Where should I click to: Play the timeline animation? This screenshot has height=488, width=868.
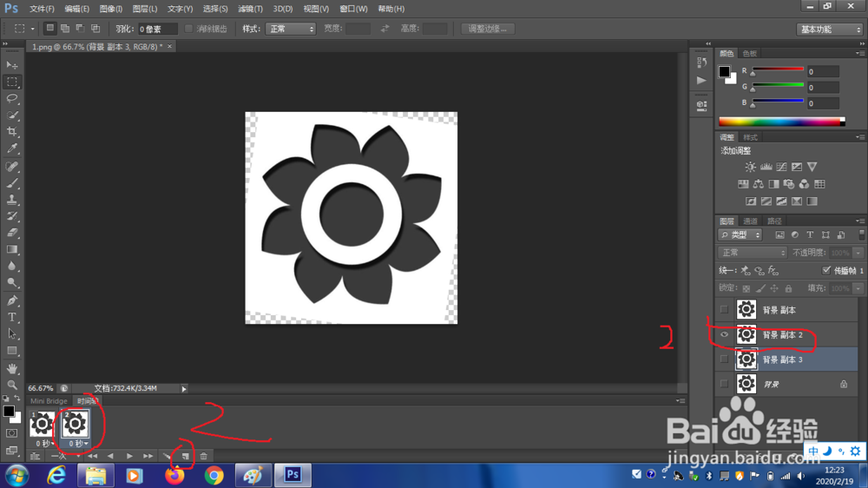(129, 456)
